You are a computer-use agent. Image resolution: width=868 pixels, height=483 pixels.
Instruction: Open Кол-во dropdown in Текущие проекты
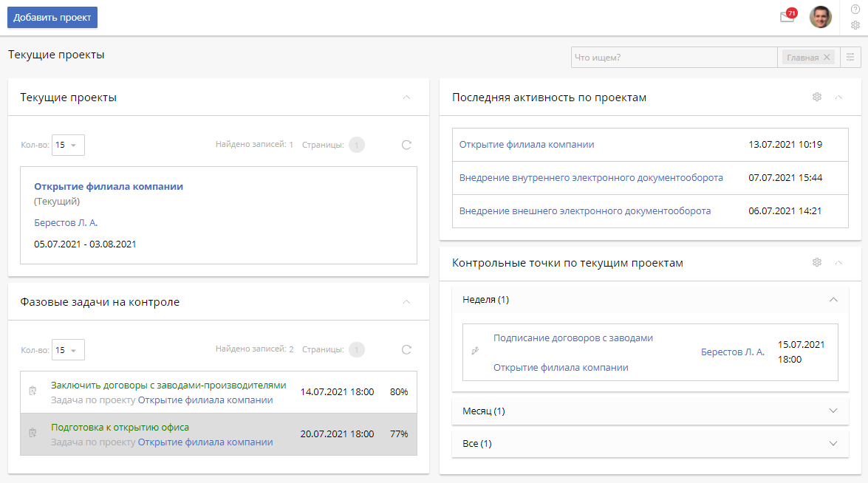click(x=68, y=145)
